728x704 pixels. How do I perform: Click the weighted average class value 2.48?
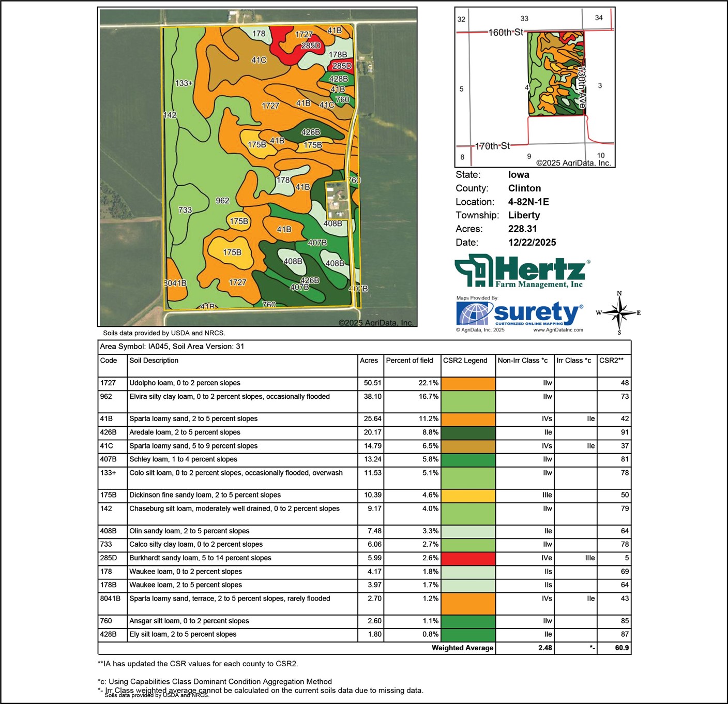tap(545, 648)
